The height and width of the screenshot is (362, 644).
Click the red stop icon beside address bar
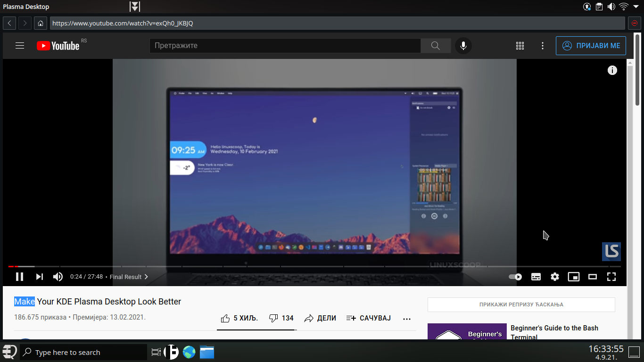[634, 23]
